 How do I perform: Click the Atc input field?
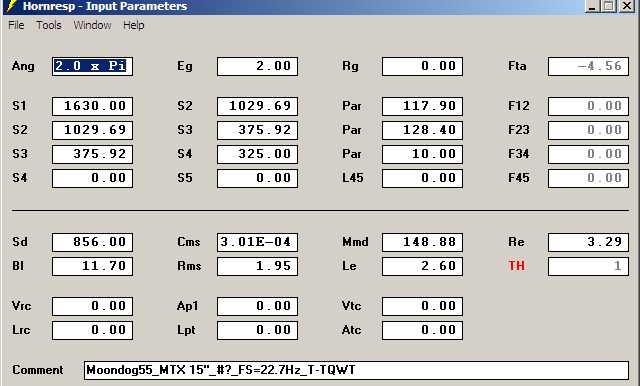tap(422, 331)
